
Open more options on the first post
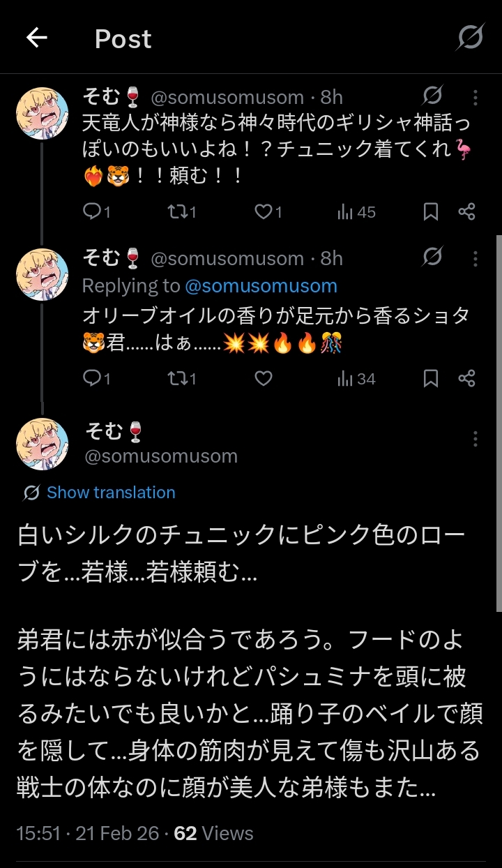(475, 97)
